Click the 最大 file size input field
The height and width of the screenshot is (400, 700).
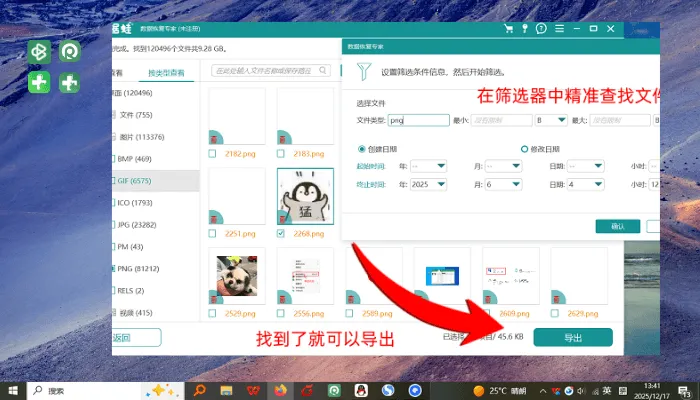620,120
